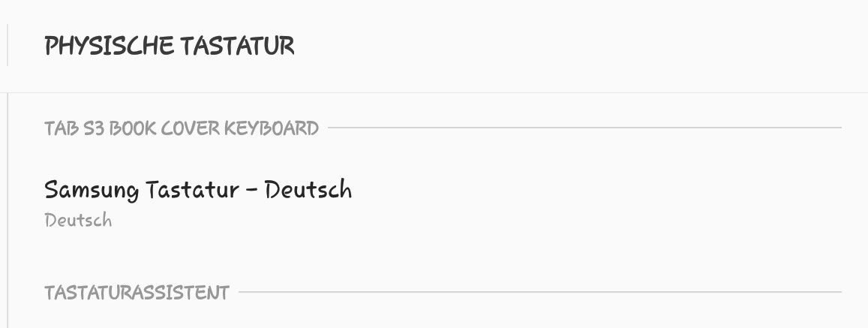
Task: Click empty header area right of PHYSISCHE TASTATUR
Action: click(x=581, y=46)
